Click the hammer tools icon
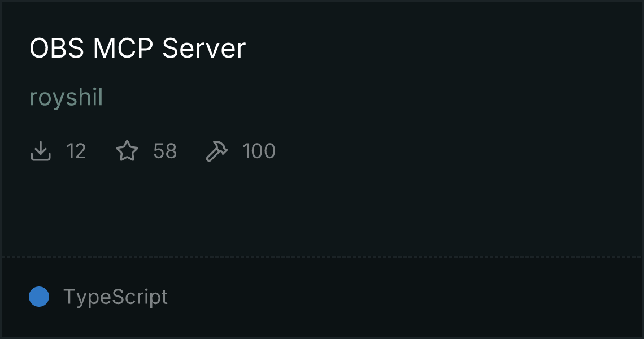The width and height of the screenshot is (644, 339). (x=216, y=151)
